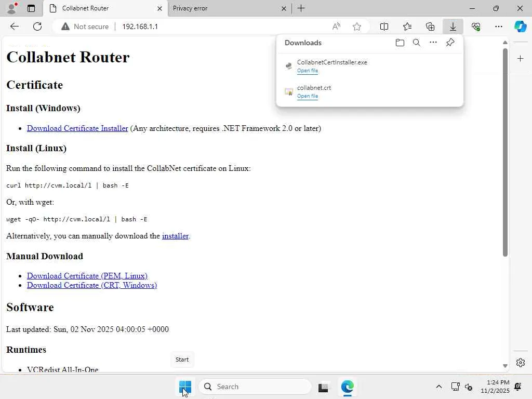Click the Downloads panel title
This screenshot has height=399, width=532.
(303, 43)
